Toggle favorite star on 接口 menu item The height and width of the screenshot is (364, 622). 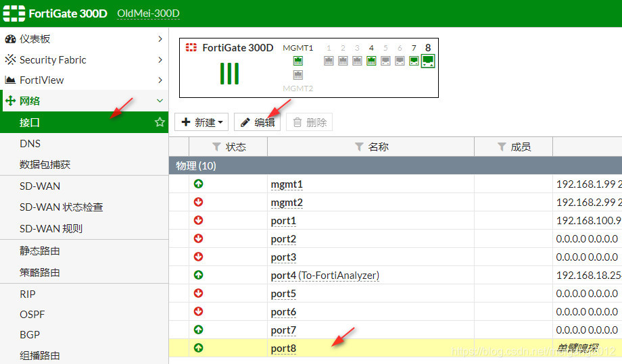coord(160,122)
